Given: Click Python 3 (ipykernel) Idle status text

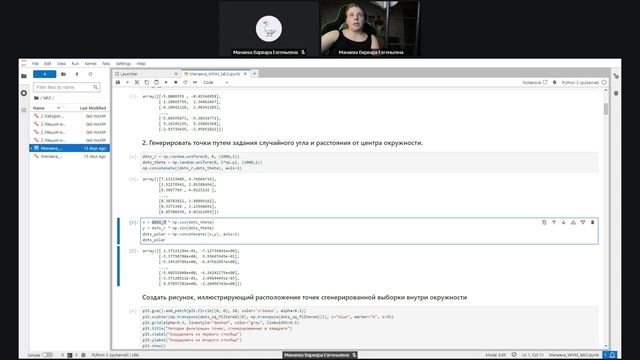Looking at the screenshot, I should click(x=115, y=355).
